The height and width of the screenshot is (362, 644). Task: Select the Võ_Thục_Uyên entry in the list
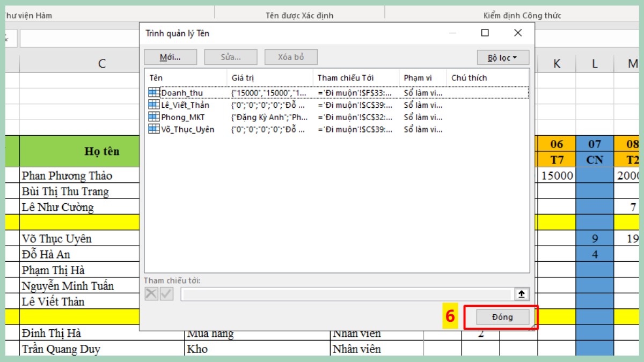point(188,129)
